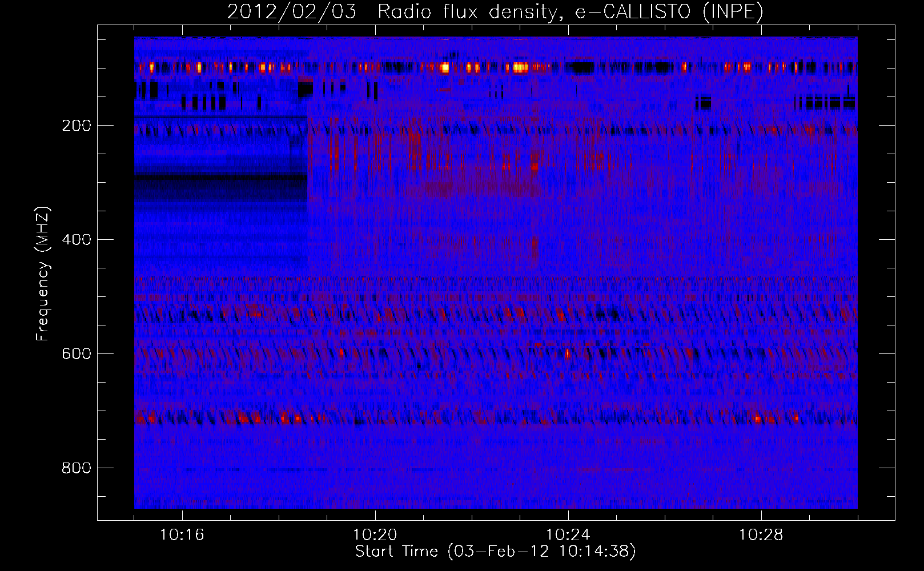This screenshot has height=571, width=924.
Task: Click the 400 frequency tick label
Action: point(77,240)
